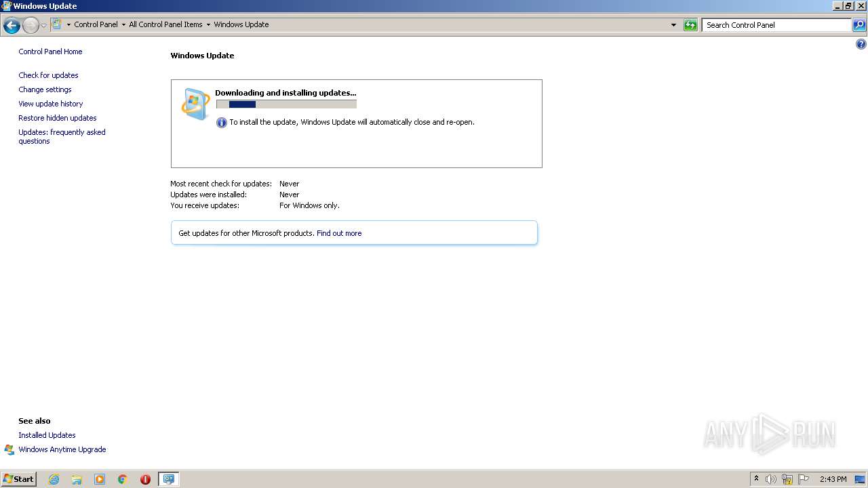This screenshot has width=868, height=488.
Task: Click 'Most recent check for updates:' label
Action: [x=221, y=184]
